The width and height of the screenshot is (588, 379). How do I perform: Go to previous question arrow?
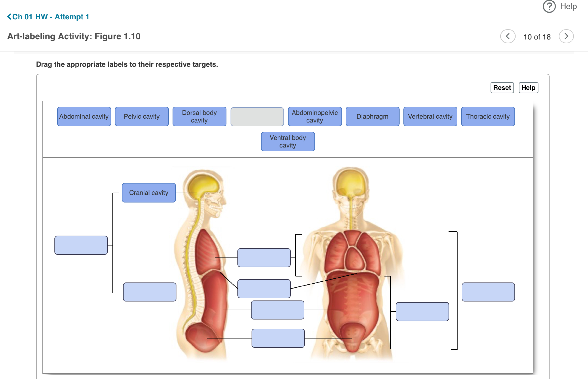[x=507, y=36]
